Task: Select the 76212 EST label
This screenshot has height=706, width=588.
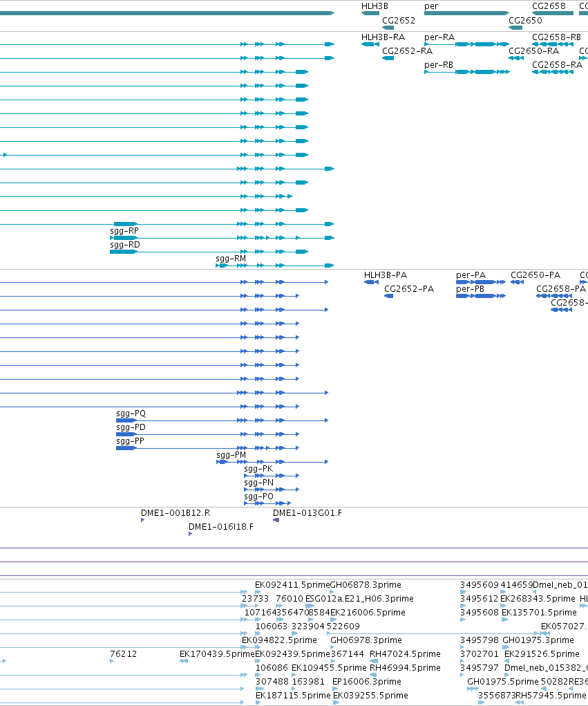Action: pos(123,654)
